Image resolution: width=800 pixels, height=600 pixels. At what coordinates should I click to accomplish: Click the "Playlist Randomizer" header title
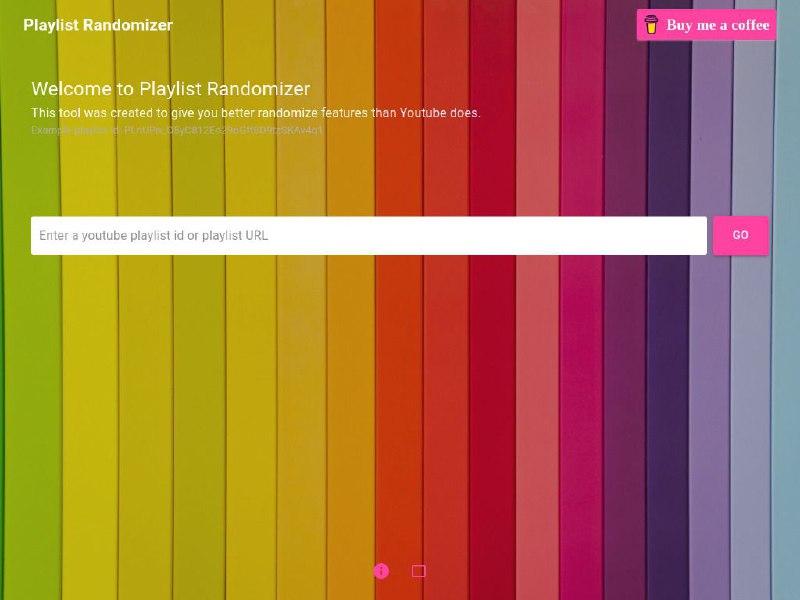coord(97,25)
